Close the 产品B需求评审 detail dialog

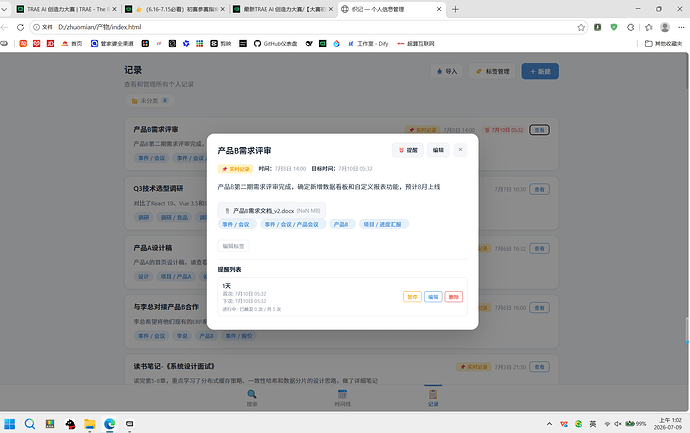[x=460, y=150]
